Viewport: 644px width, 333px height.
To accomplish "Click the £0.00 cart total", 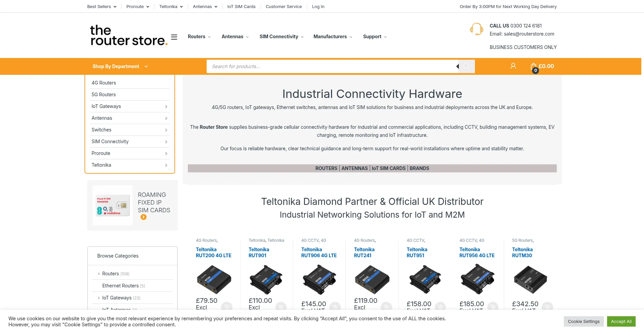I will 546,66.
